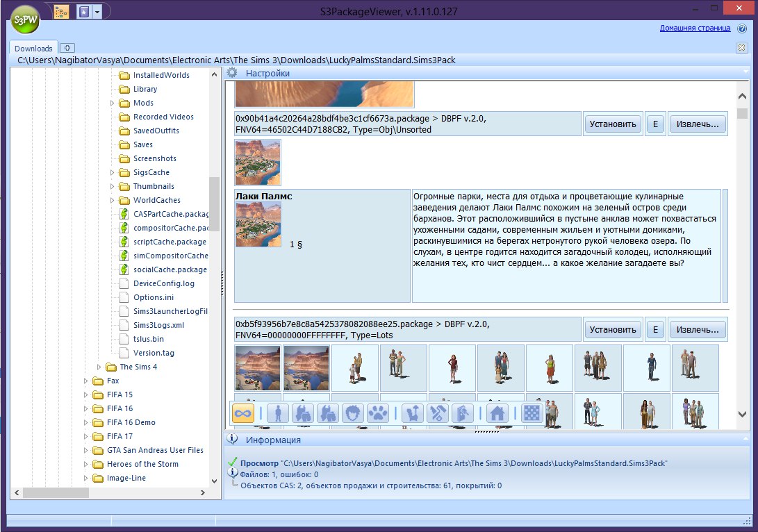
Task: Filter by first clothing icon
Action: point(303,414)
